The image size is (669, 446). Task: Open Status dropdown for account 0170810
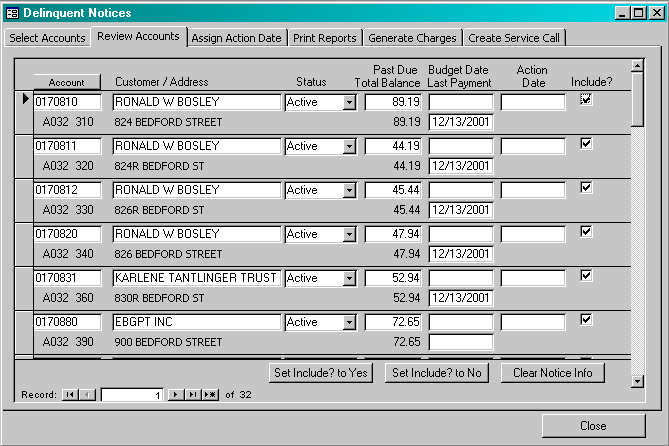349,102
